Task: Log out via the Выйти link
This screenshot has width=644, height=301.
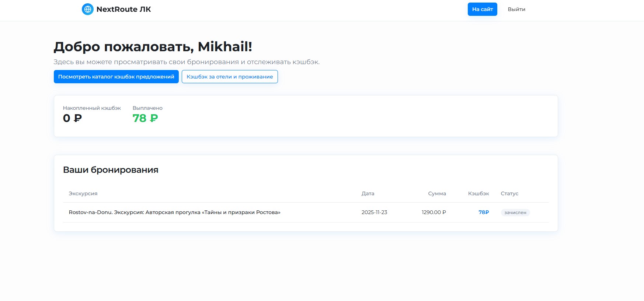Action: (x=516, y=9)
